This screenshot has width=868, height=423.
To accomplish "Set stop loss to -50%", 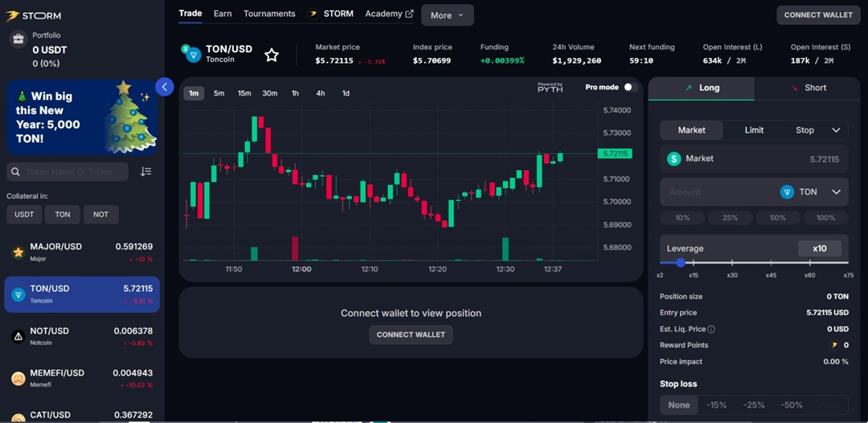I will [792, 405].
